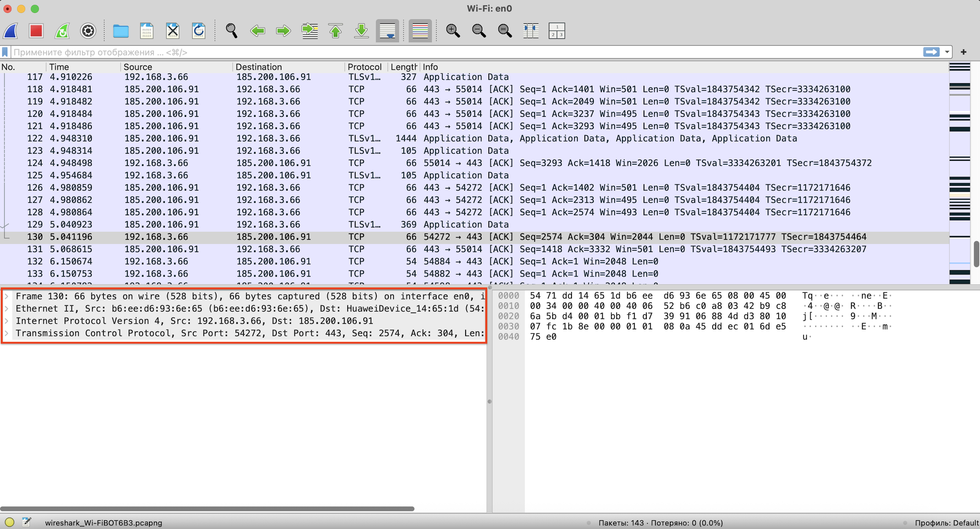Viewport: 980px width, 529px height.
Task: Reload this capture file
Action: 199,31
